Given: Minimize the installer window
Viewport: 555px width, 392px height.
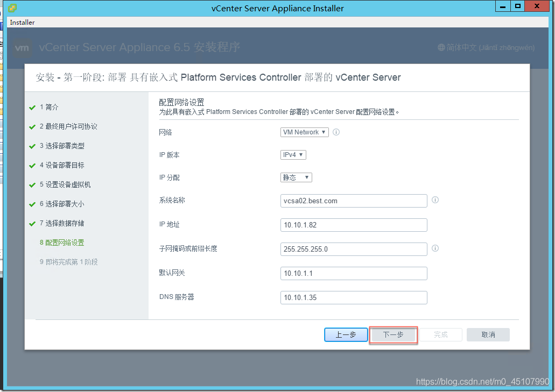Looking at the screenshot, I should point(503,6).
